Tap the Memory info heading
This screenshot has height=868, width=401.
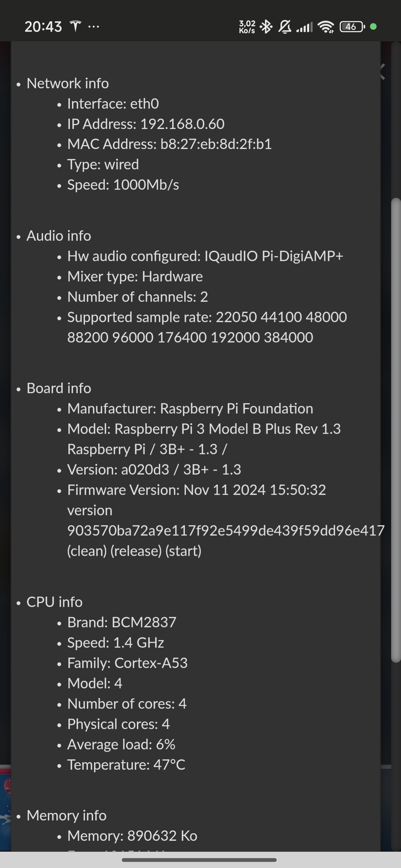point(66,815)
